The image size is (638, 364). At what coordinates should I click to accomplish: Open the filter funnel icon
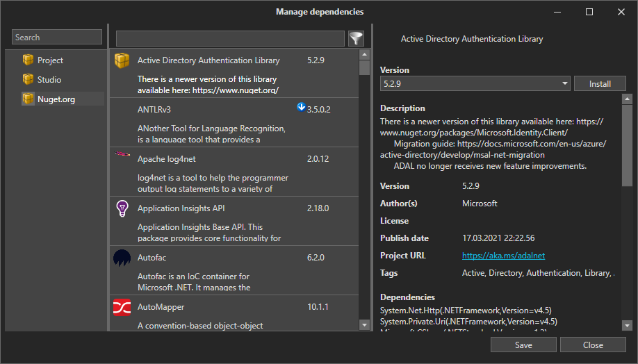(x=356, y=39)
